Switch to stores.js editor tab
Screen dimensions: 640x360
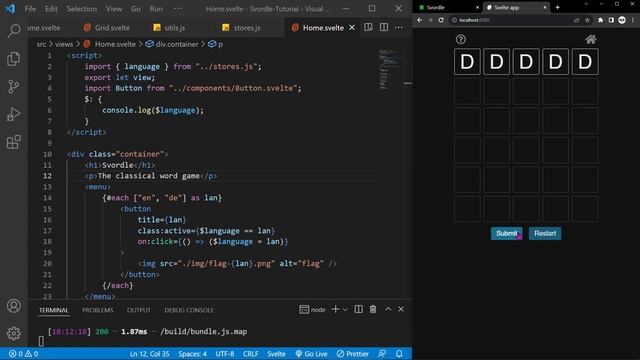[242, 28]
